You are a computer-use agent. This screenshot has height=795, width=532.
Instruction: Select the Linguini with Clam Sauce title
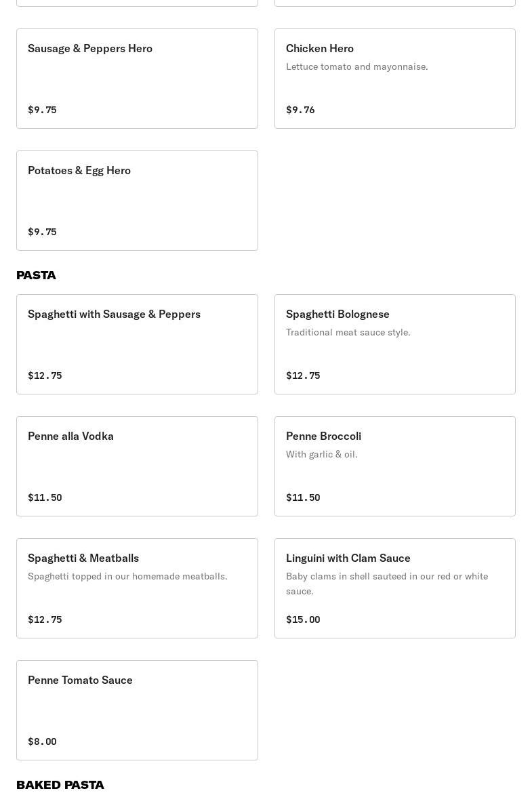pos(348,558)
